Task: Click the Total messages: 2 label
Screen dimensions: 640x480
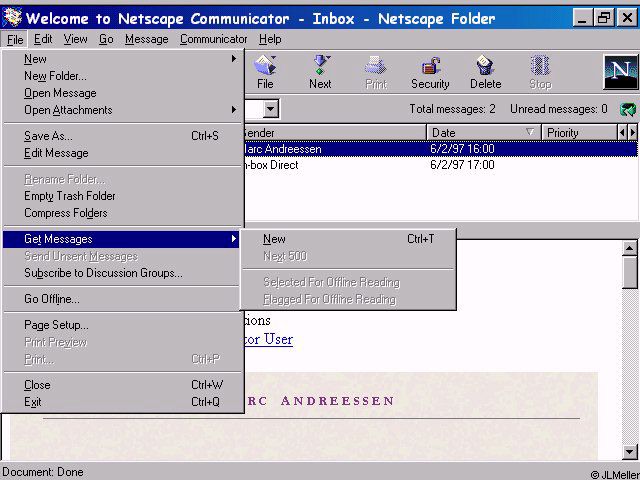Action: (452, 109)
